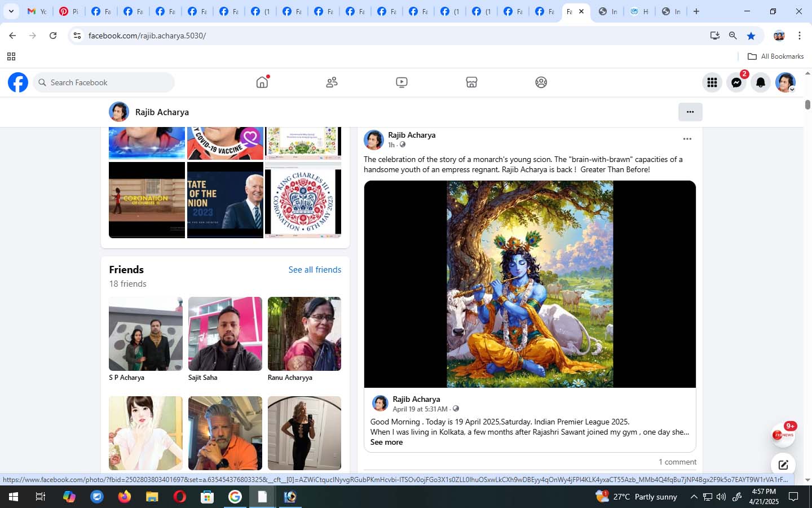Viewport: 812px width, 508px height.
Task: Open Ranu Acharyya friend thumbnail
Action: pos(304,334)
